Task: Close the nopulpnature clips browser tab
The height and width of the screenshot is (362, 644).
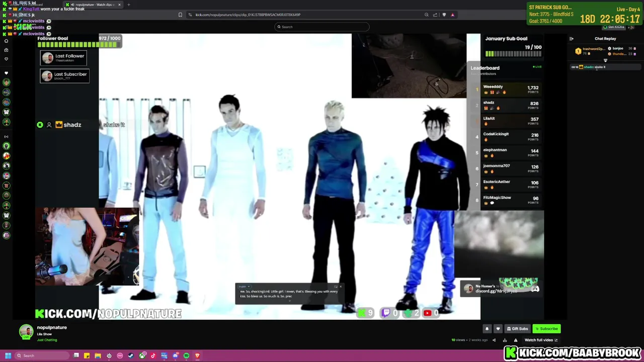Action: 119,5
